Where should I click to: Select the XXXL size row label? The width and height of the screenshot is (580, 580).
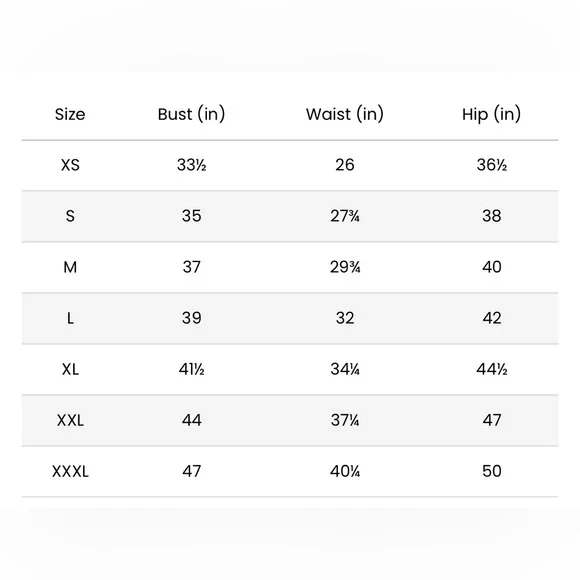click(70, 471)
